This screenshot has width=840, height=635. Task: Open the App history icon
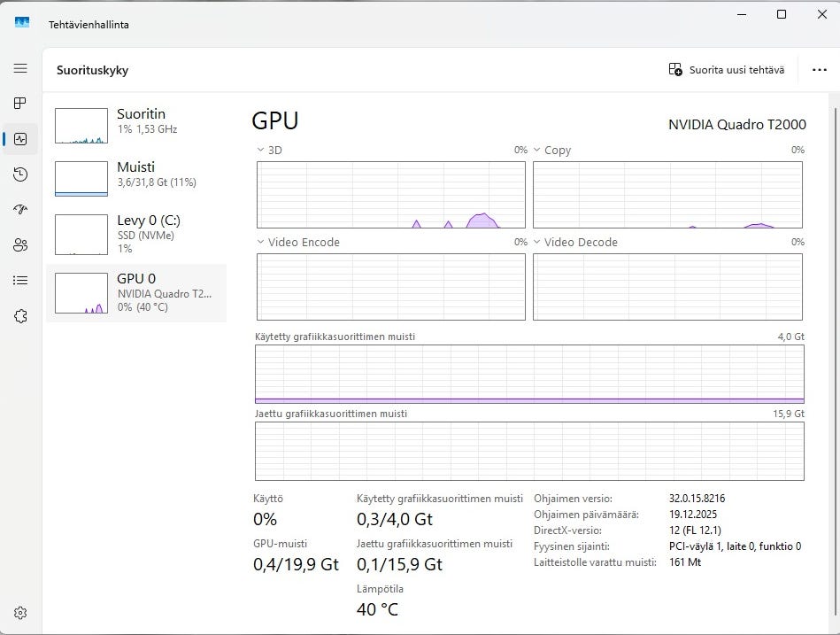(x=20, y=174)
